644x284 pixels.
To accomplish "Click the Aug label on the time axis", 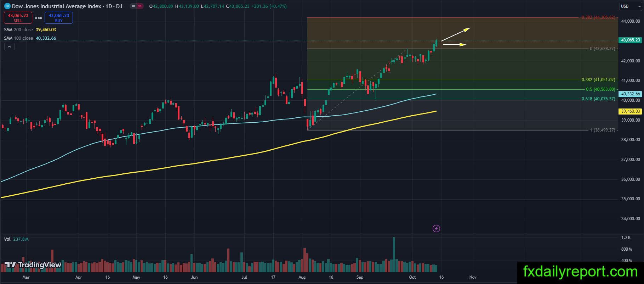I will pyautogui.click(x=302, y=277).
